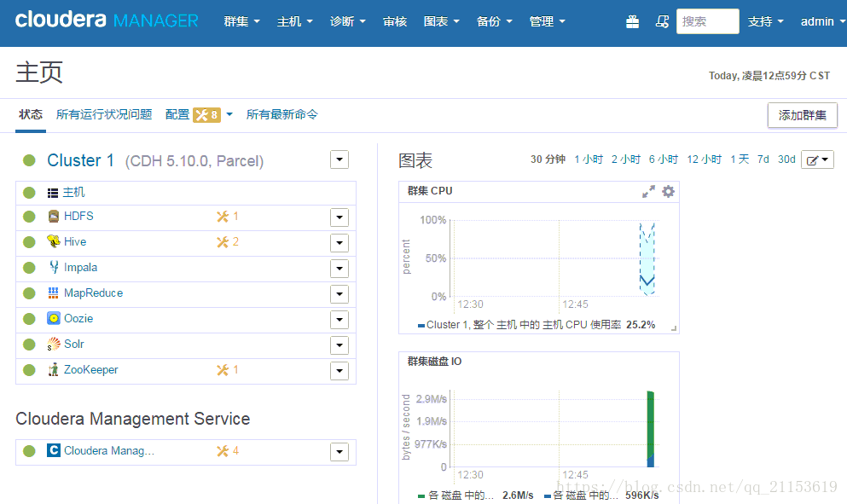Open the Oozie actions dropdown
Viewport: 847px width, 504px height.
tap(339, 319)
